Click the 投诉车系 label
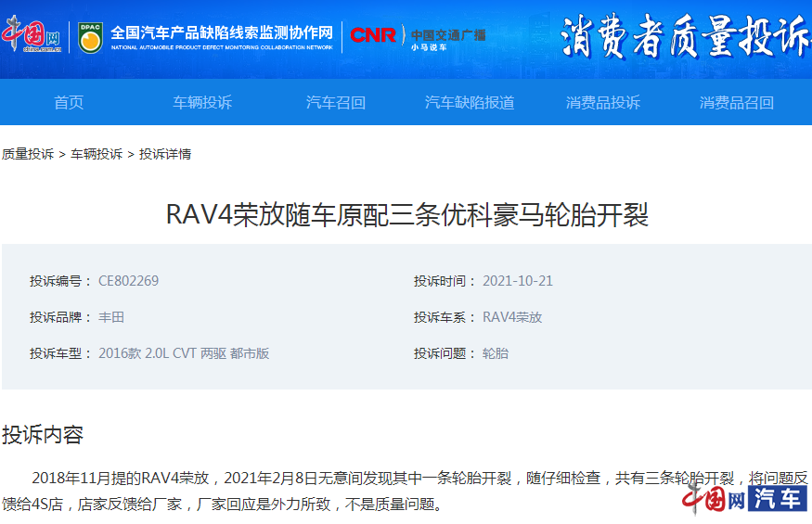The width and height of the screenshot is (812, 524). point(444,317)
